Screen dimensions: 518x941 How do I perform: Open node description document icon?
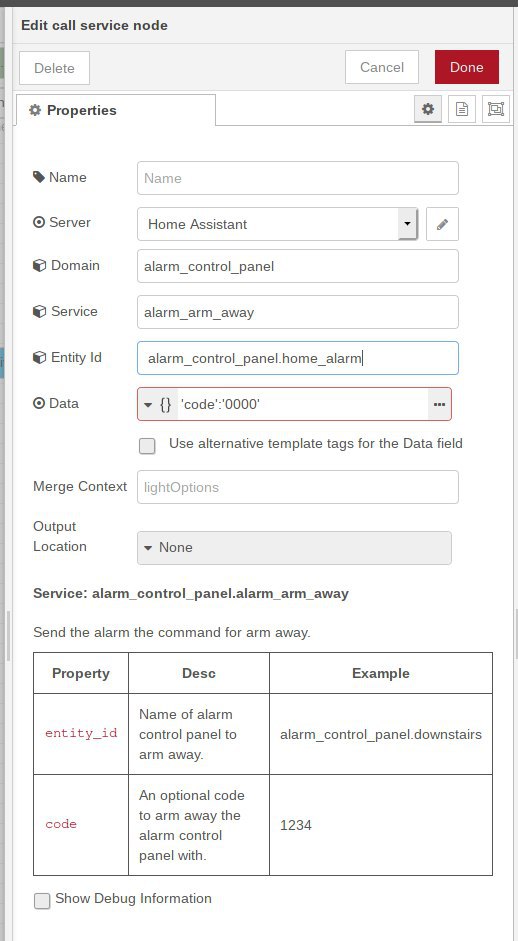pyautogui.click(x=462, y=109)
